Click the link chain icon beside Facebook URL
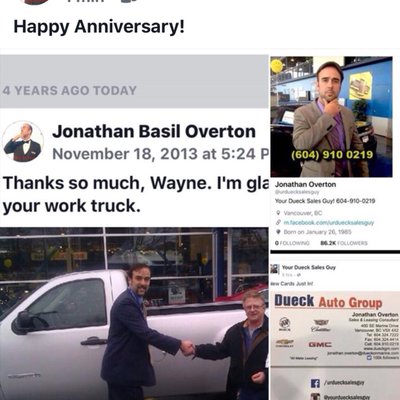Image resolution: width=400 pixels, height=400 pixels. click(278, 222)
